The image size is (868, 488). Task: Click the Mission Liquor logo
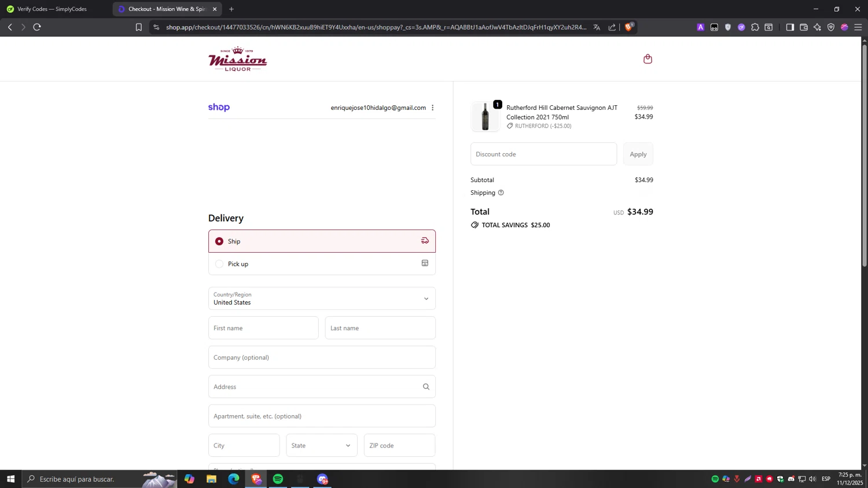[238, 59]
